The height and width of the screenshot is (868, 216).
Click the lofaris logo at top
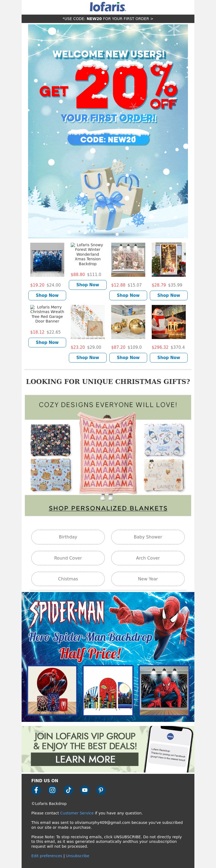point(108,7)
